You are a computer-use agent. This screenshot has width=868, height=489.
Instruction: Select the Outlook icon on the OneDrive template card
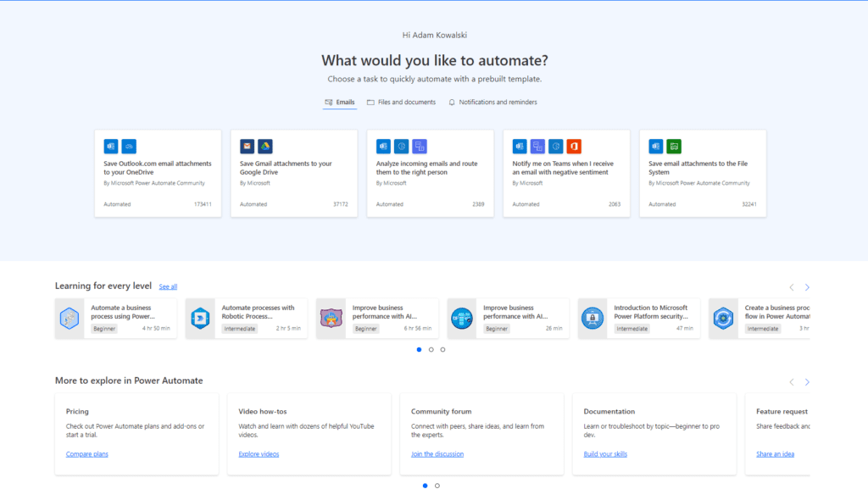110,146
